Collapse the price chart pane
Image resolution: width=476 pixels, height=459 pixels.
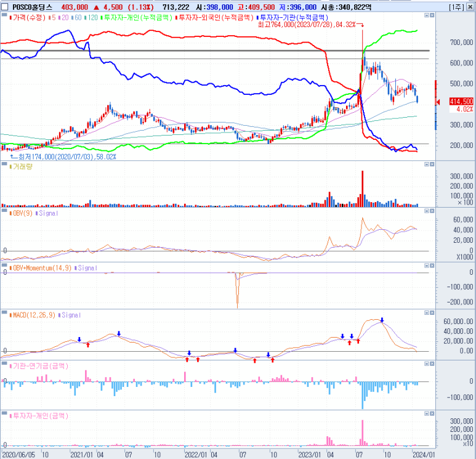coord(427,15)
